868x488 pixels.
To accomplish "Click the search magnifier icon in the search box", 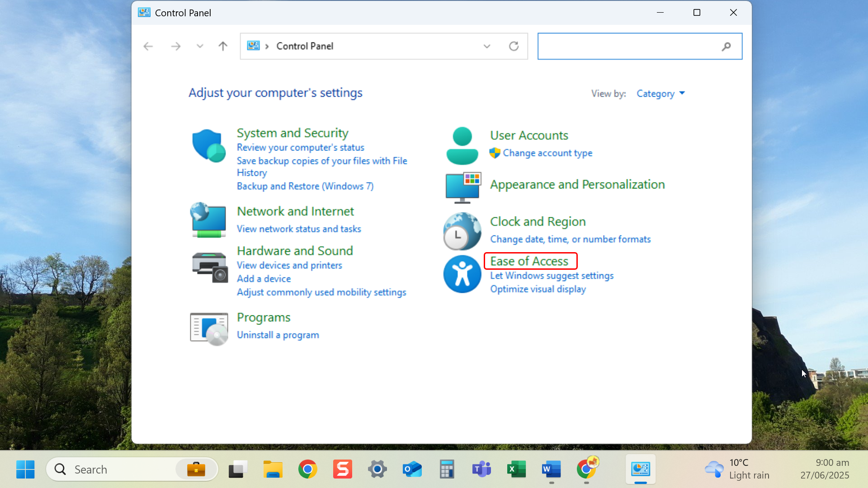I will pos(726,46).
